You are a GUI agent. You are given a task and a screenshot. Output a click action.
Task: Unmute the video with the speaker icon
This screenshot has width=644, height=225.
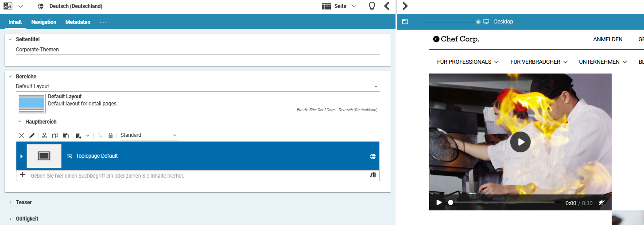tap(602, 203)
